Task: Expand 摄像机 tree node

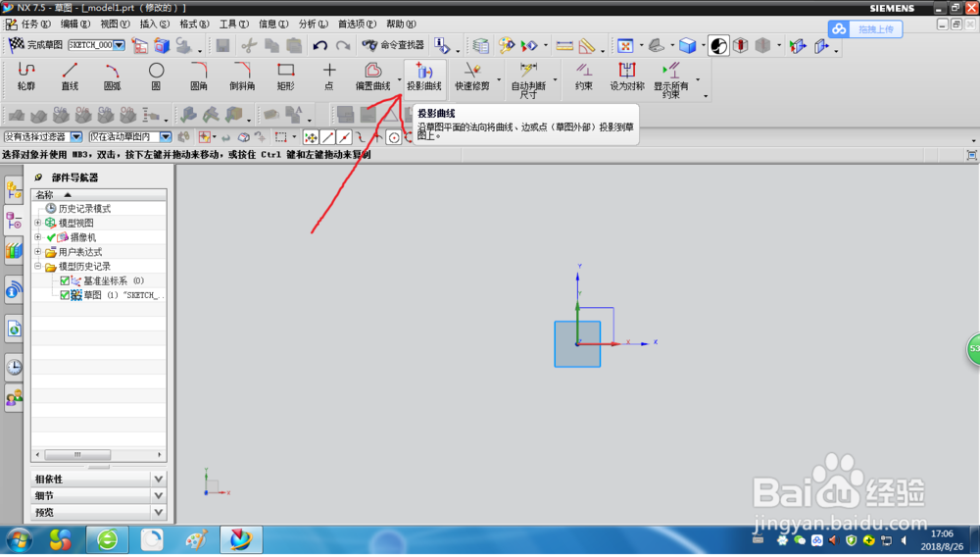Action: 37,237
